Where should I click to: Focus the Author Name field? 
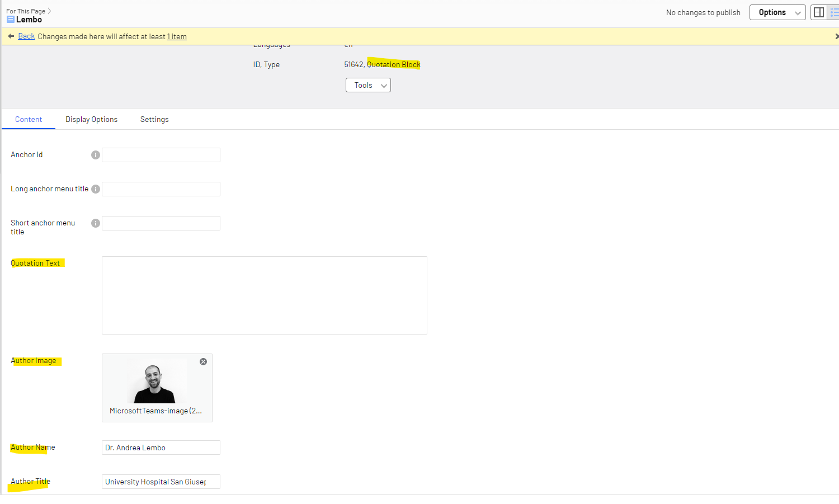click(161, 448)
